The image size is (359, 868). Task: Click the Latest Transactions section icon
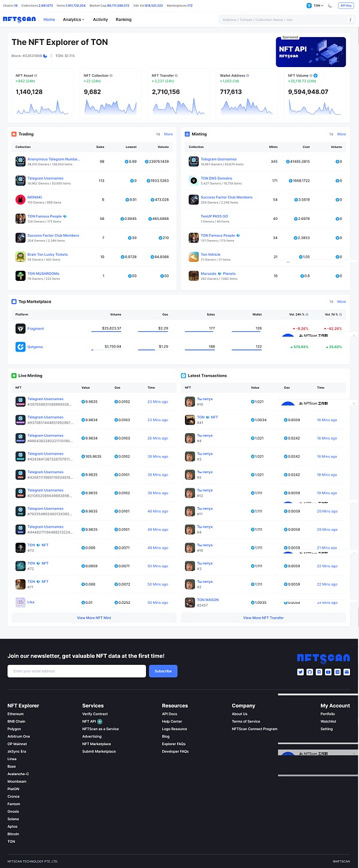coord(184,376)
